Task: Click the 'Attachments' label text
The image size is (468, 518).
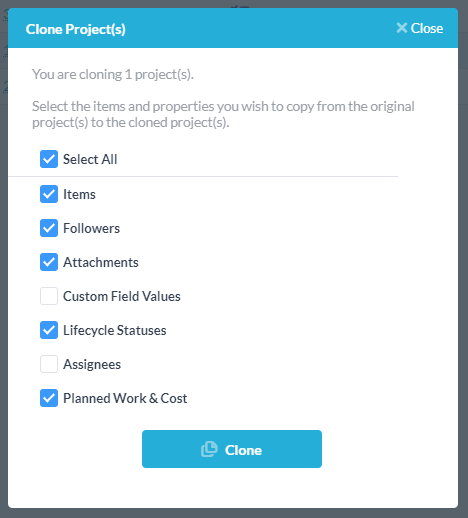Action: pos(101,262)
